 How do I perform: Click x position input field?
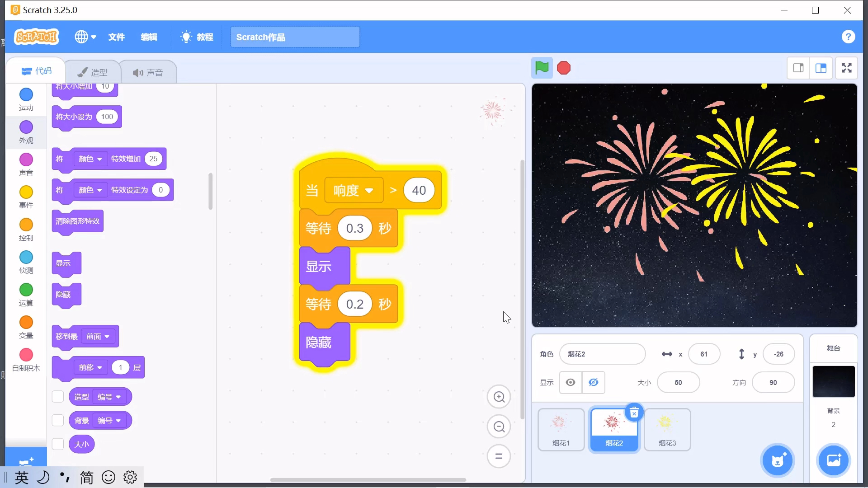pos(704,354)
